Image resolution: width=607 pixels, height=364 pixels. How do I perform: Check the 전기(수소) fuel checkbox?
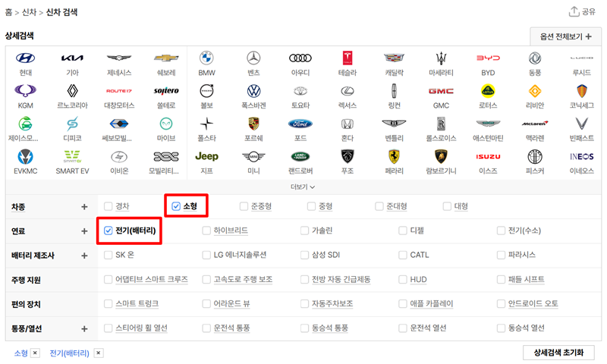click(x=502, y=231)
